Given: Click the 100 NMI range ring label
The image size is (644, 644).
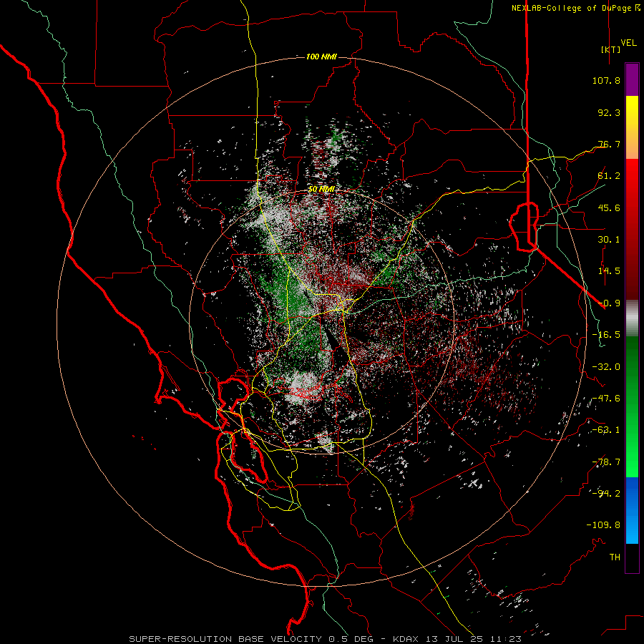Looking at the screenshot, I should pyautogui.click(x=321, y=57).
